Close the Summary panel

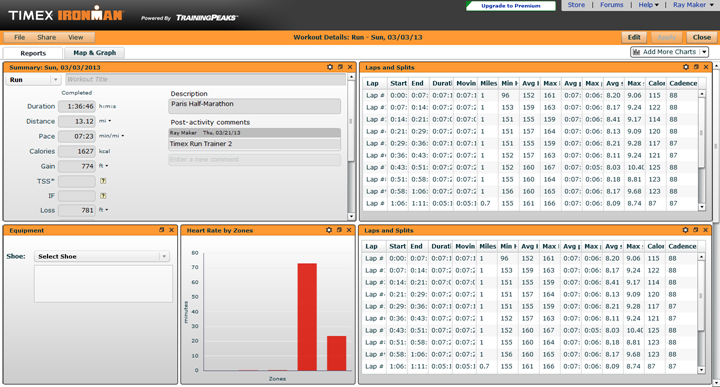click(x=350, y=67)
